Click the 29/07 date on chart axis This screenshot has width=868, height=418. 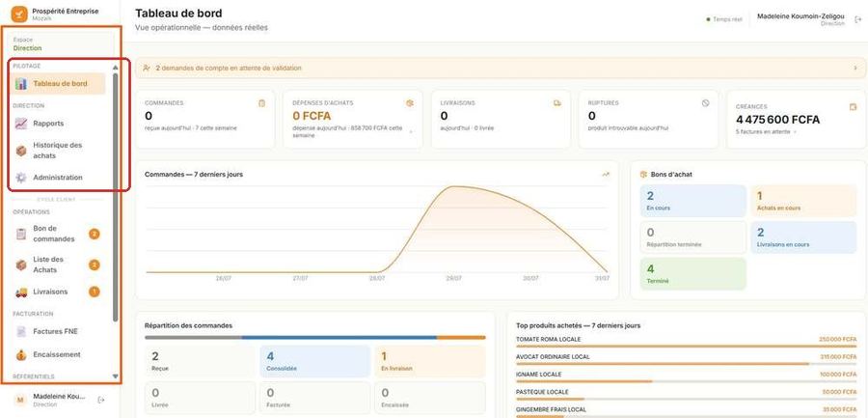(453, 278)
